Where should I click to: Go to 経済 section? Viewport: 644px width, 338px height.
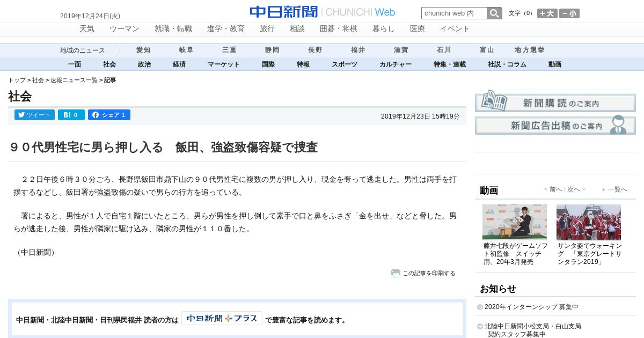(x=179, y=64)
